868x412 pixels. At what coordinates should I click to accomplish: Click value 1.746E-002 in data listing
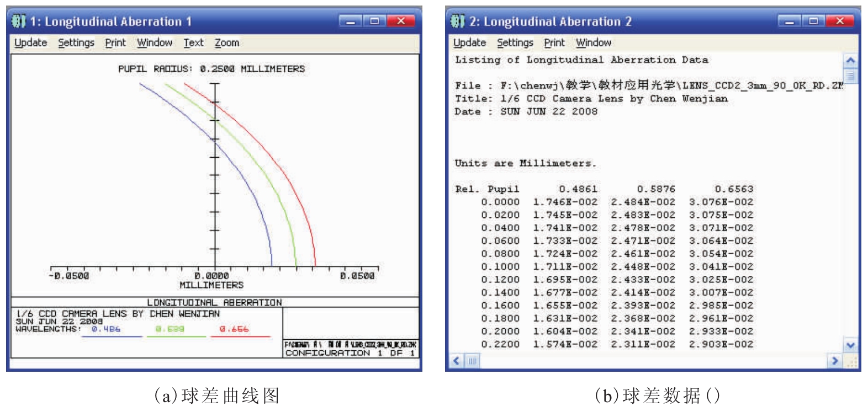[x=565, y=202]
